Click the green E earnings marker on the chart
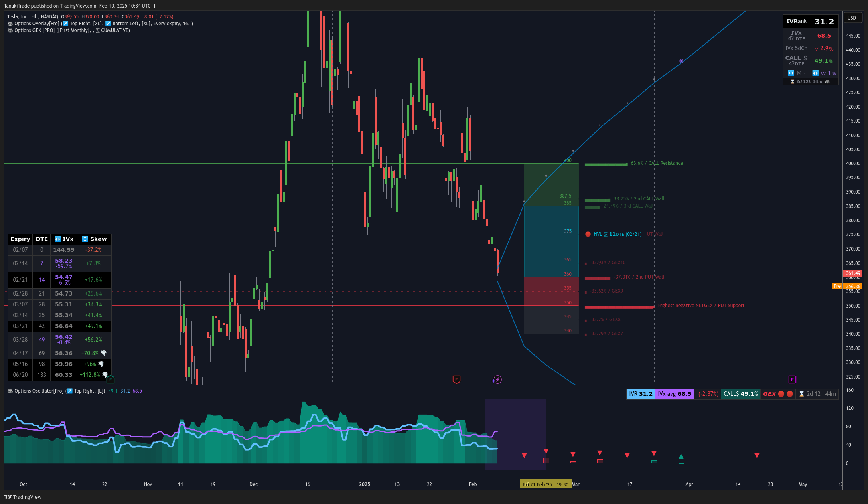Image resolution: width=868 pixels, height=504 pixels. point(111,379)
